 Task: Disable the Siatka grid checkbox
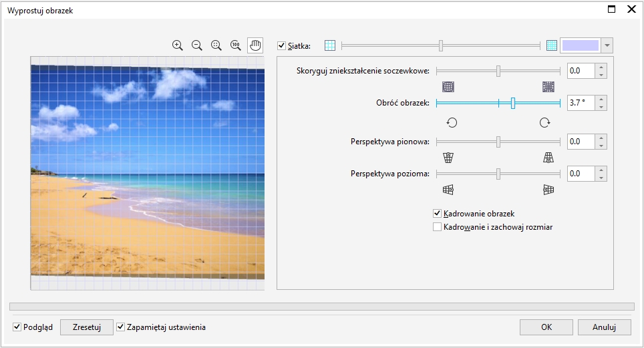coord(281,46)
